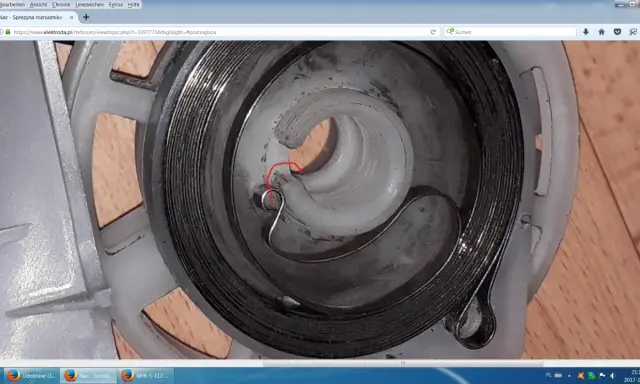Click the PL language indicator in tray
Screen dimensions: 640x384
point(548,375)
